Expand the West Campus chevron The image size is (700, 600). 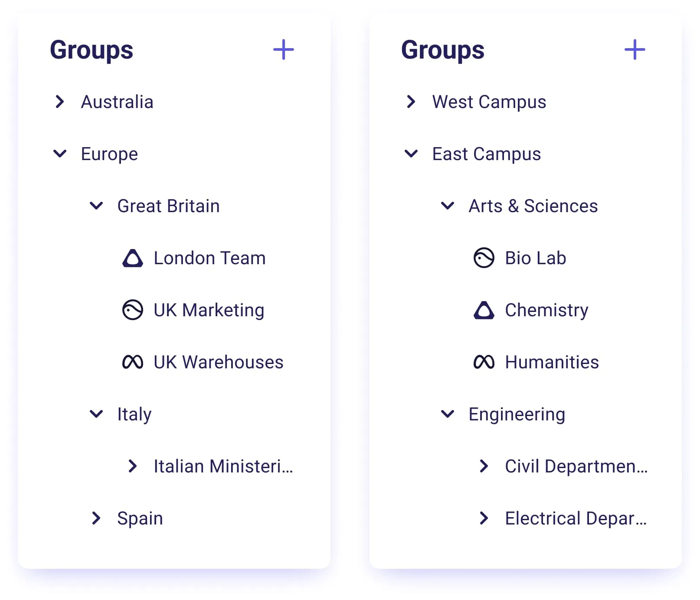click(411, 102)
